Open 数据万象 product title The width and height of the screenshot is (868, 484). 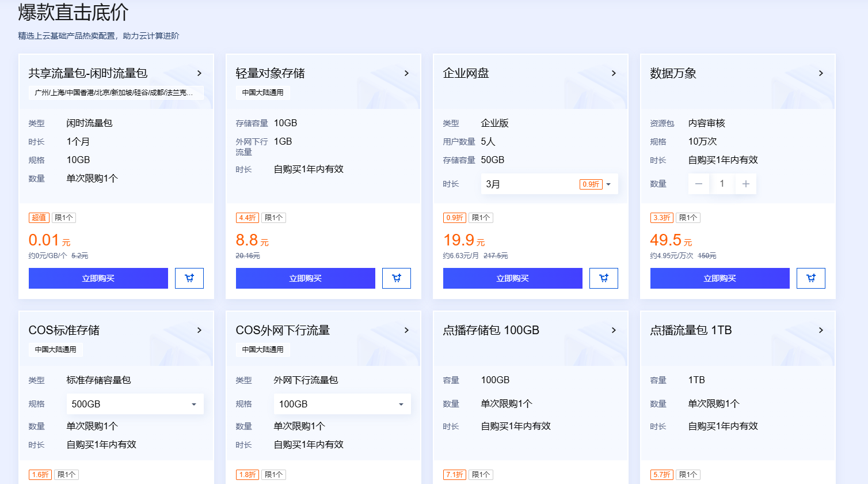pos(673,73)
